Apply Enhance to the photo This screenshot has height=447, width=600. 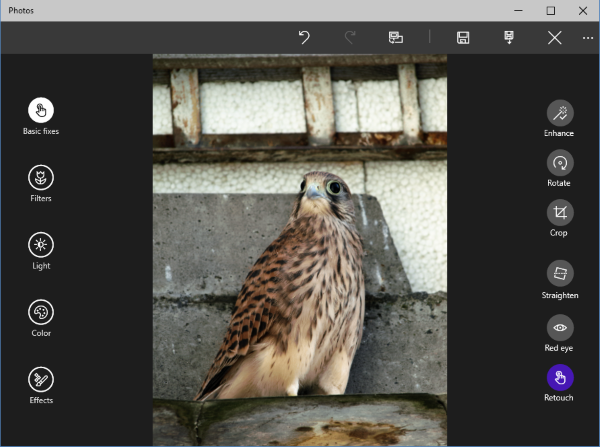pyautogui.click(x=559, y=112)
